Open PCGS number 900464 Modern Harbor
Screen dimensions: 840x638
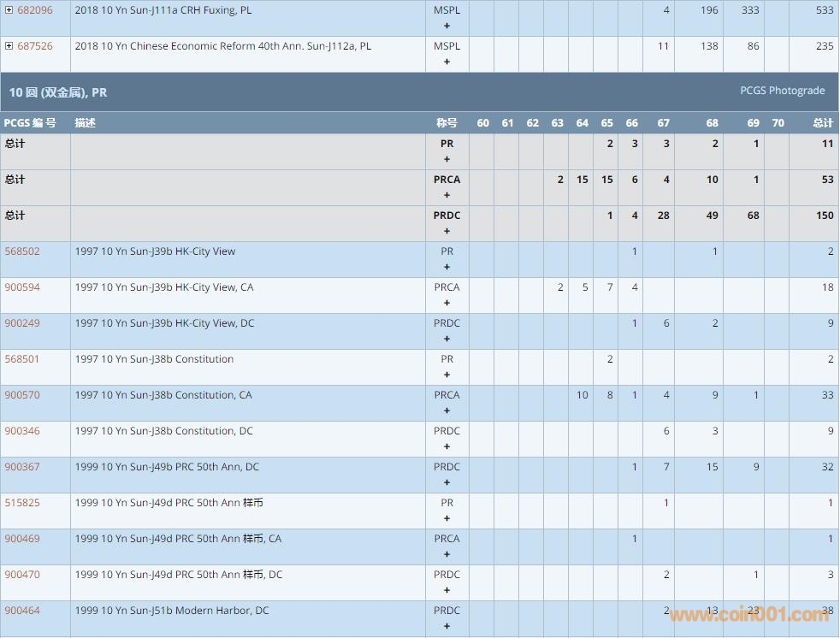pos(22,611)
